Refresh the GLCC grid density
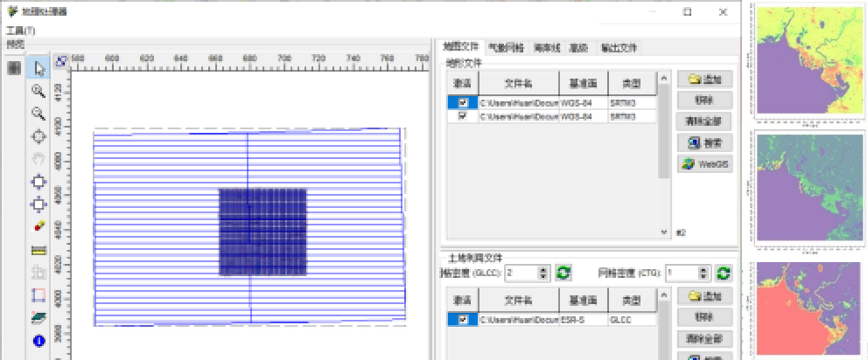Image resolution: width=868 pixels, height=360 pixels. click(563, 273)
